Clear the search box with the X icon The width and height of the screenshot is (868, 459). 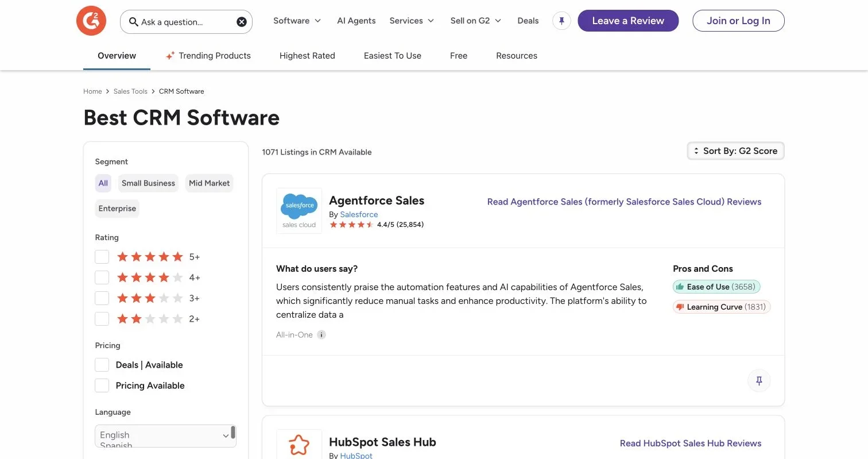(242, 22)
